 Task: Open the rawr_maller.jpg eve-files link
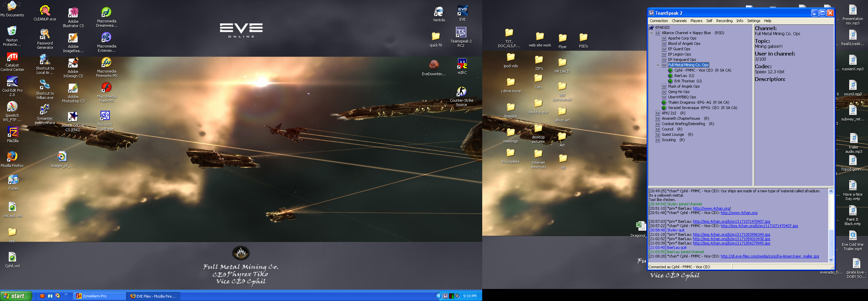point(770,257)
